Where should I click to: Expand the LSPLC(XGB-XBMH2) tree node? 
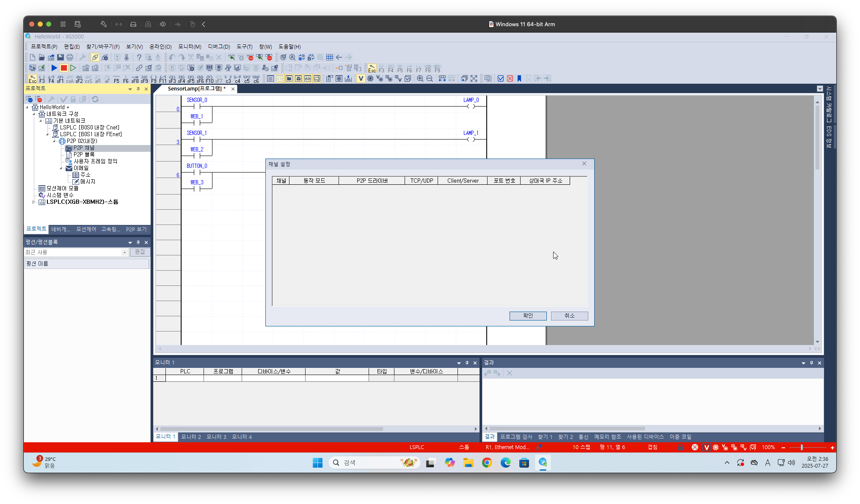(34, 202)
